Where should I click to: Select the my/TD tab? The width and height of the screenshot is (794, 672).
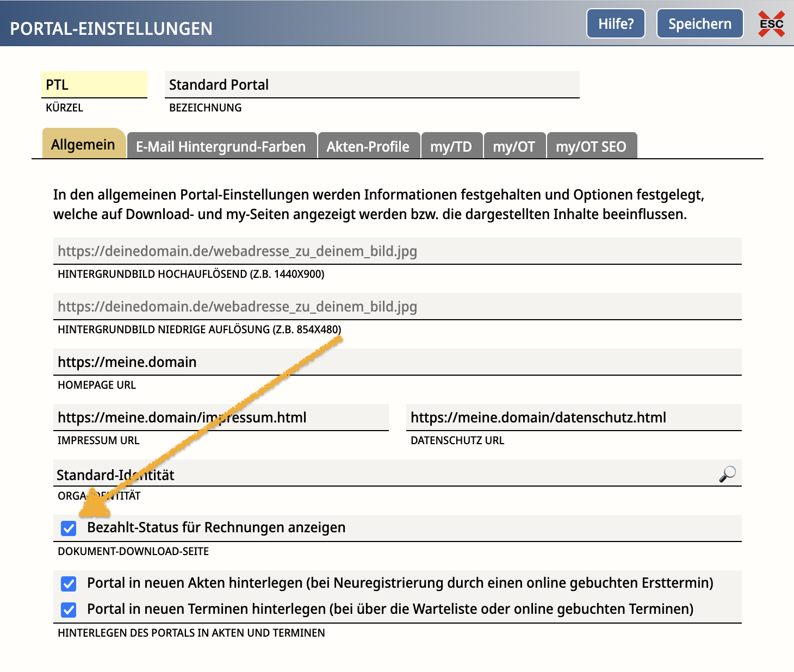click(451, 146)
